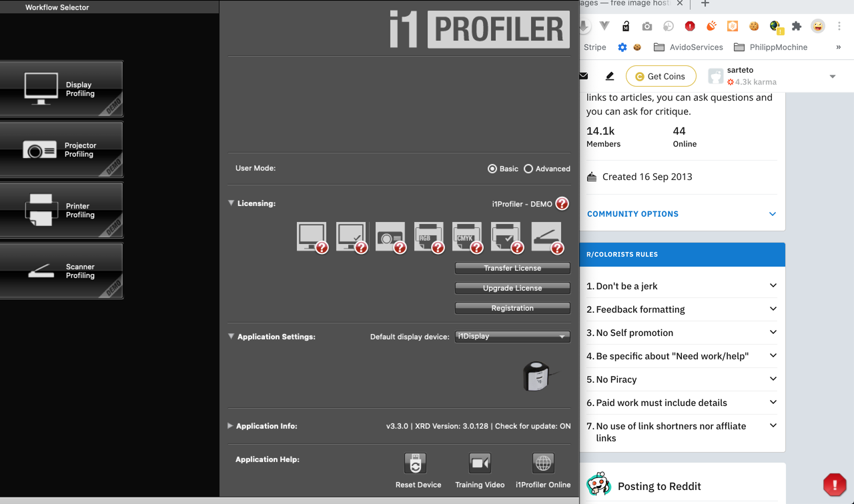
Task: Open Display Profiling workflow
Action: [61, 89]
